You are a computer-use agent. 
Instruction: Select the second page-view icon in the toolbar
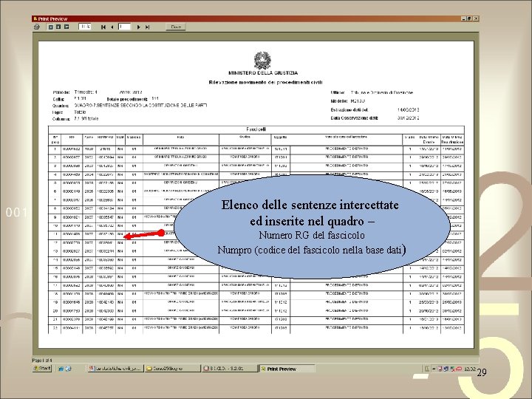pyautogui.click(x=58, y=27)
